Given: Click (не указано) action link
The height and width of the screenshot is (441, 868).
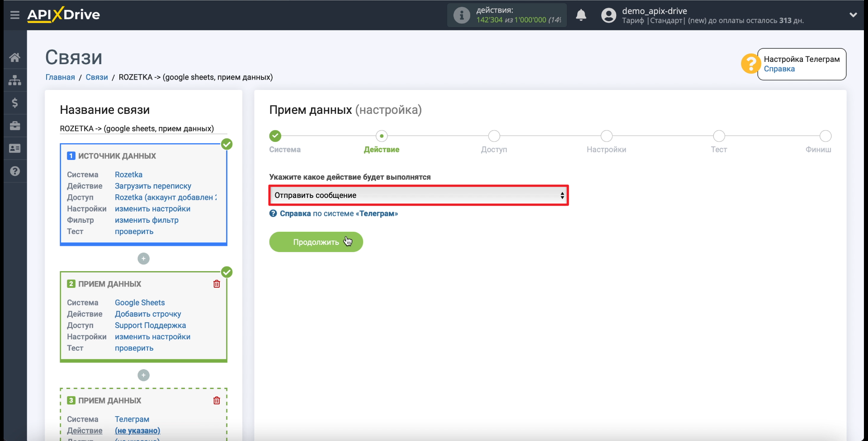Looking at the screenshot, I should (137, 431).
